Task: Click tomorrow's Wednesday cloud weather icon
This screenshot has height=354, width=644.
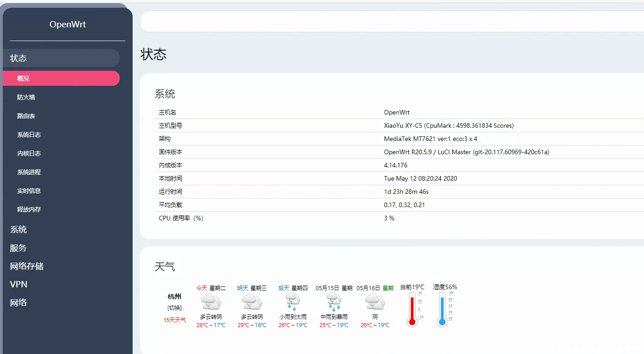Action: pyautogui.click(x=252, y=302)
